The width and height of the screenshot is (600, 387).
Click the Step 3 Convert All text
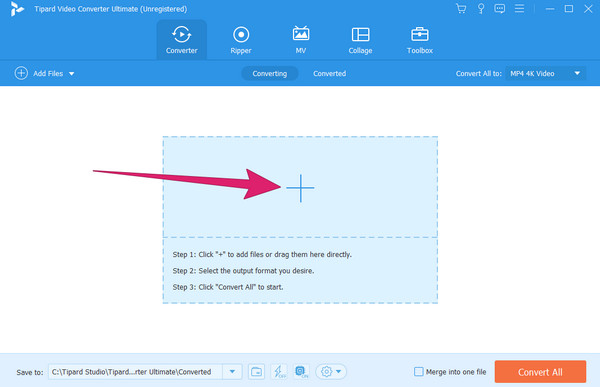(x=228, y=287)
